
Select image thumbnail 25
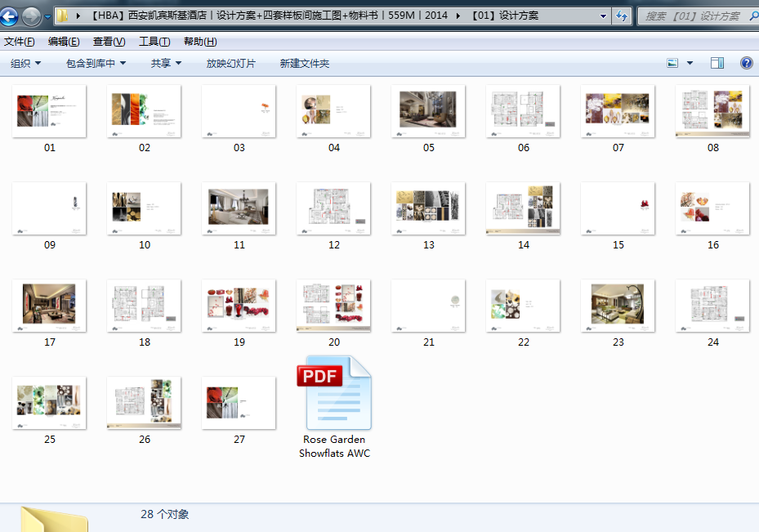click(x=49, y=403)
